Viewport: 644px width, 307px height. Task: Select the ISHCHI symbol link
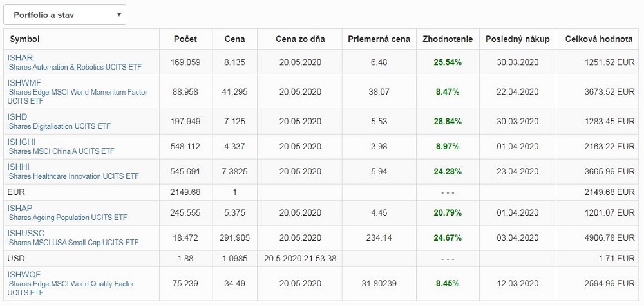21,142
